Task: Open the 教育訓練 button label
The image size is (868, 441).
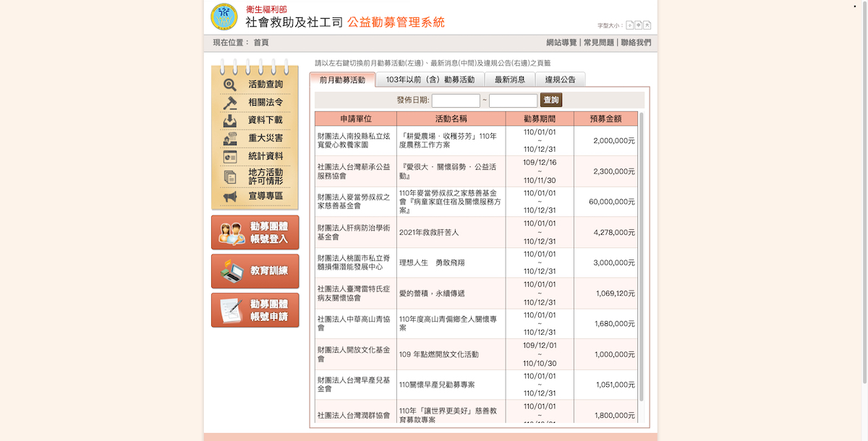Action: [269, 271]
